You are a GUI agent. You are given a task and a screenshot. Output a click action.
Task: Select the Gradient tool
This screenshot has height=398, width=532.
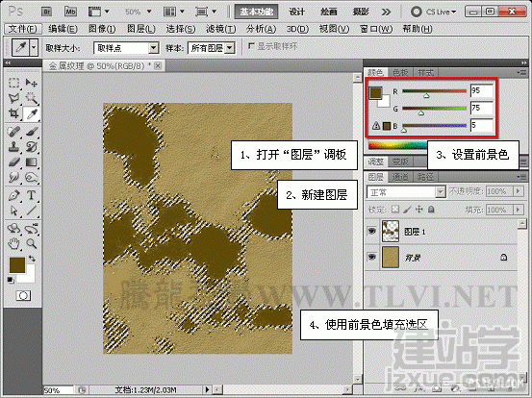[x=31, y=162]
